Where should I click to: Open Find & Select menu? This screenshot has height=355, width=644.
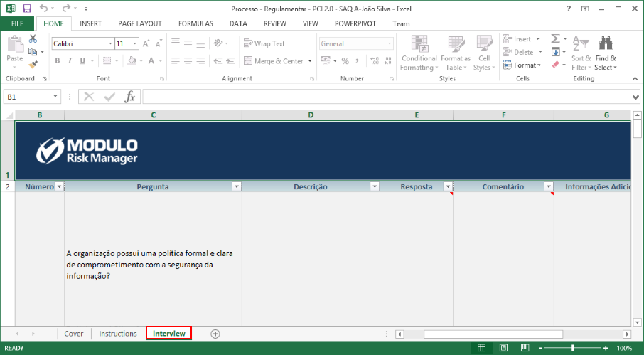(606, 53)
